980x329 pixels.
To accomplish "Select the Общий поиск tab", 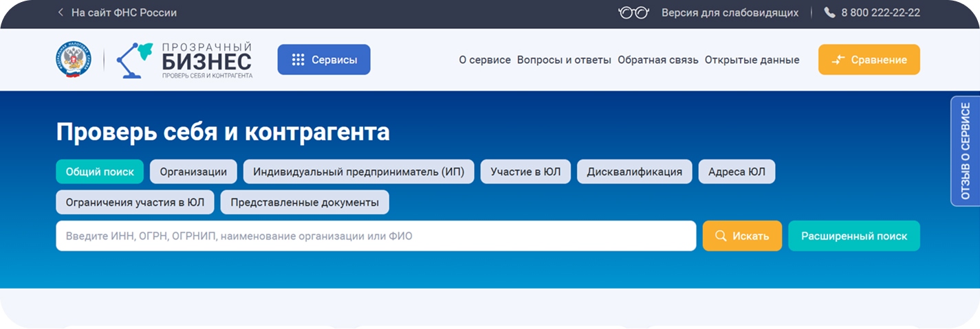I will click(100, 172).
